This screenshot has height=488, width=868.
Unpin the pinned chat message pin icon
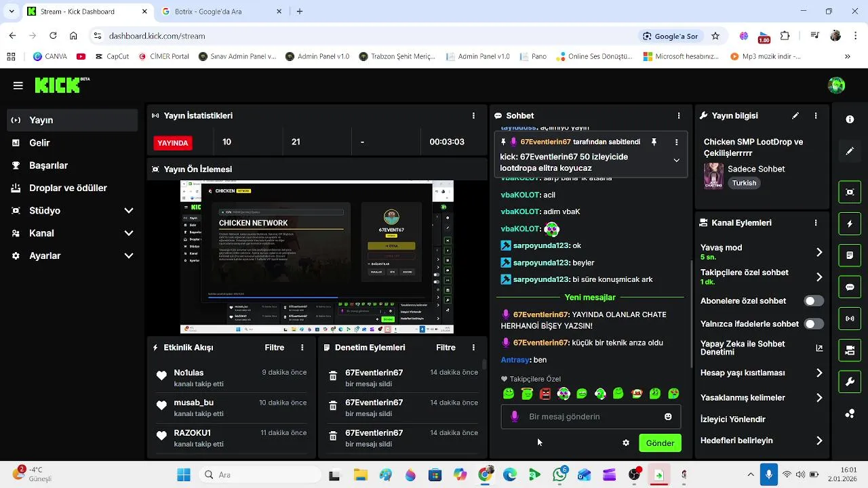tap(654, 142)
